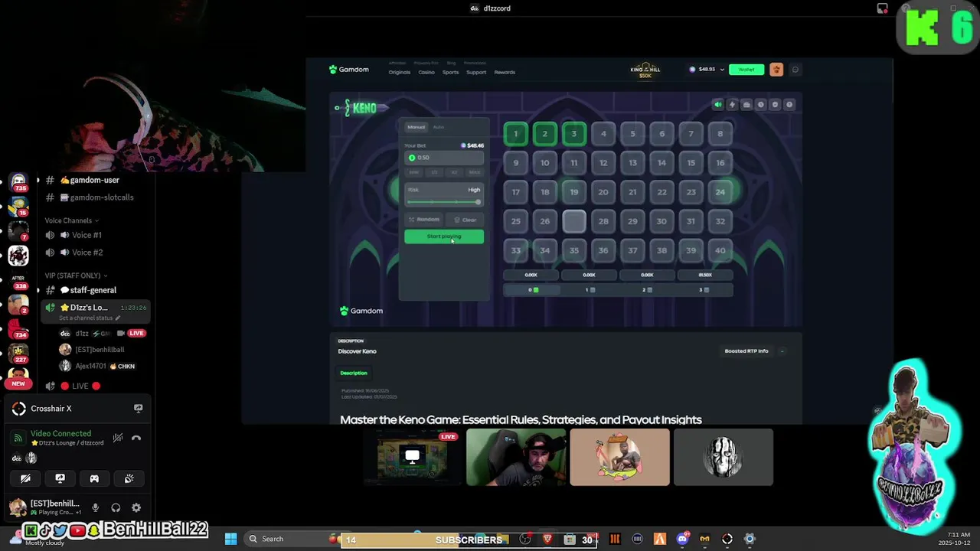Viewport: 980px width, 551px height.
Task: Deselect Keno number 3 tile
Action: 574,134
